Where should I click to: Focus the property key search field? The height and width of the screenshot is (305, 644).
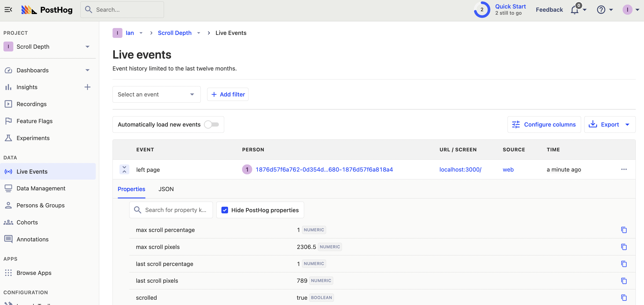point(175,210)
